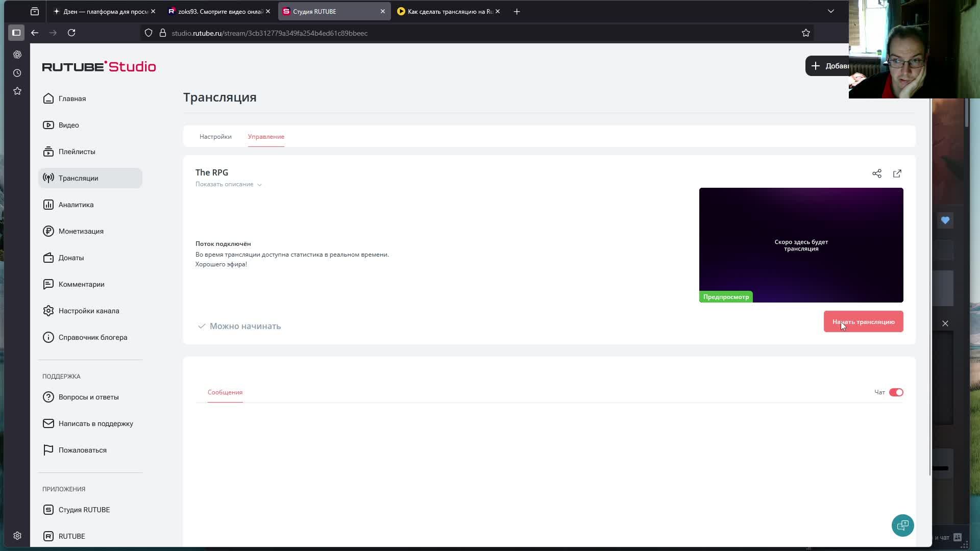
Task: Click the stream preview thumbnail
Action: [801, 245]
